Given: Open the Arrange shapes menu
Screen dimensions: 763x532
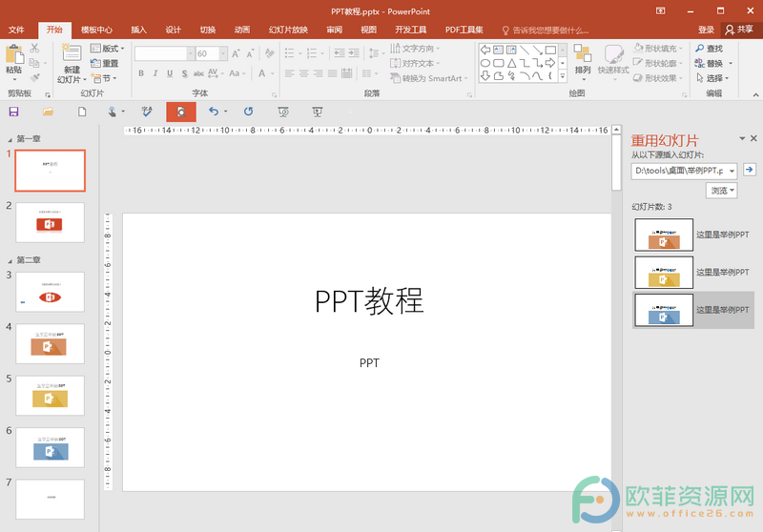Looking at the screenshot, I should [583, 61].
